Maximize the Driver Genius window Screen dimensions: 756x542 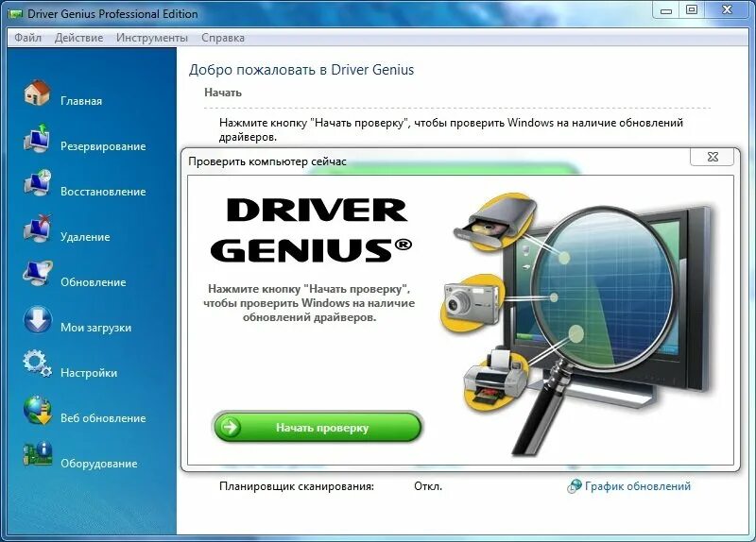692,10
